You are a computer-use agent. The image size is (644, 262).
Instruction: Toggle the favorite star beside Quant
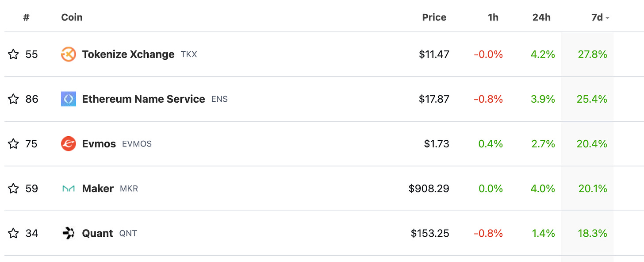pyautogui.click(x=13, y=233)
